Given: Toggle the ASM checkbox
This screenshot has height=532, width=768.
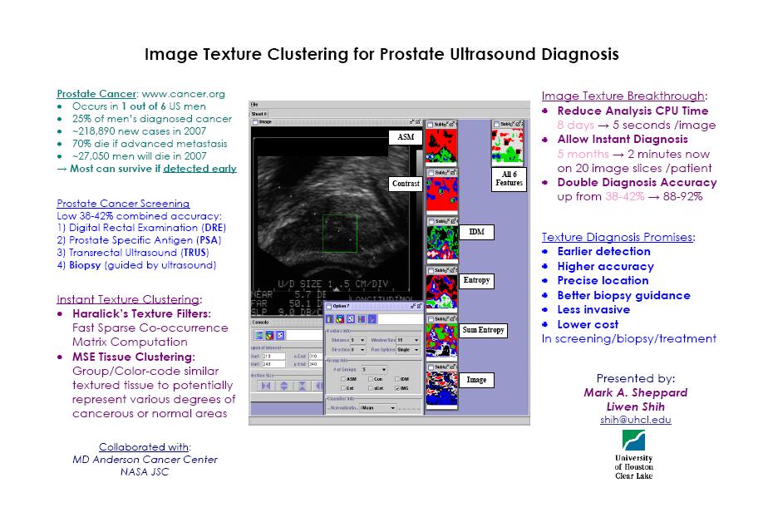Looking at the screenshot, I should click(342, 379).
